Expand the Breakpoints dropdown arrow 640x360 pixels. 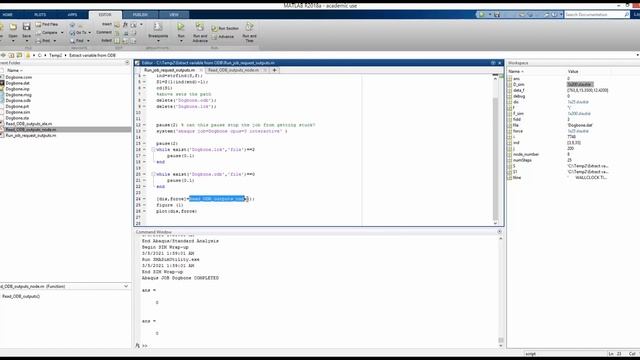(x=158, y=41)
